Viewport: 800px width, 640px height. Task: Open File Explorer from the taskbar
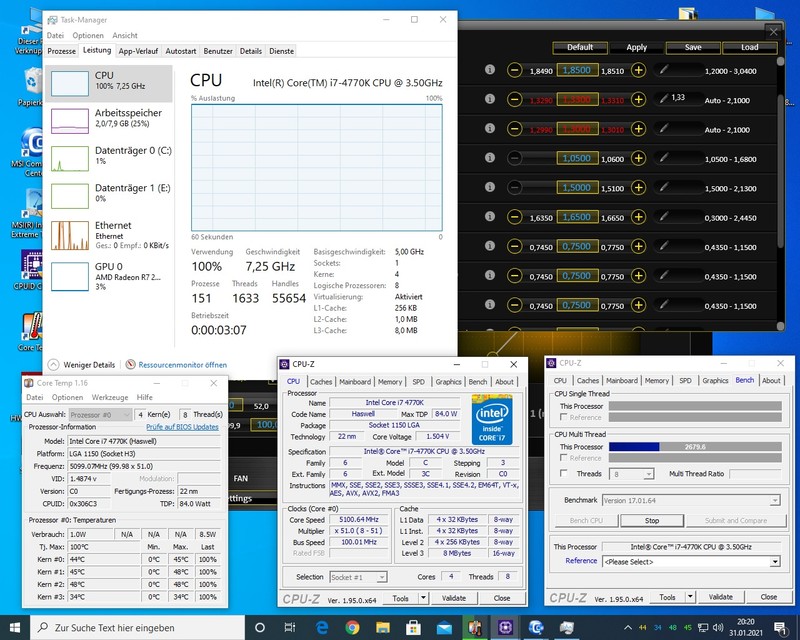383,627
